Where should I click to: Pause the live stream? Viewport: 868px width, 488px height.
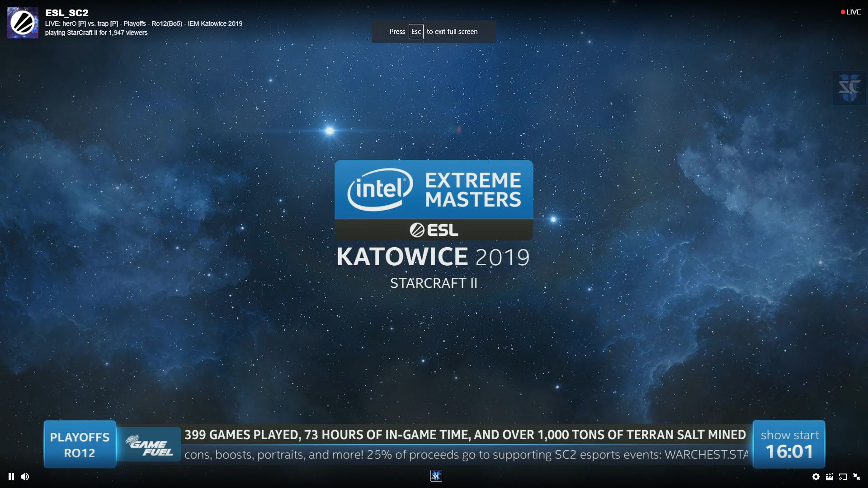[x=11, y=477]
